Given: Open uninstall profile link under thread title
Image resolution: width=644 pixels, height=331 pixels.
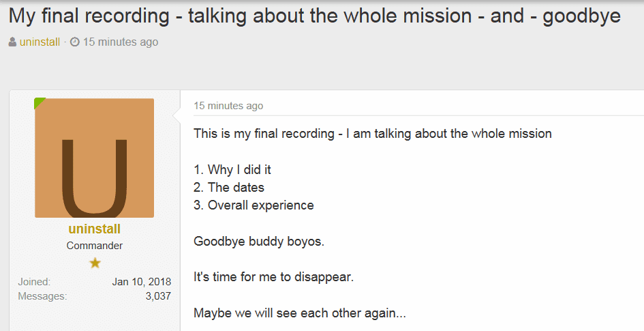Looking at the screenshot, I should click(x=40, y=42).
